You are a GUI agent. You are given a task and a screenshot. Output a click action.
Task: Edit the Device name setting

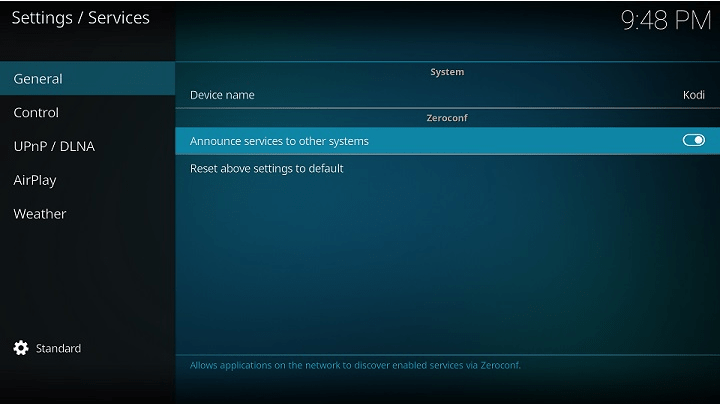coord(448,95)
